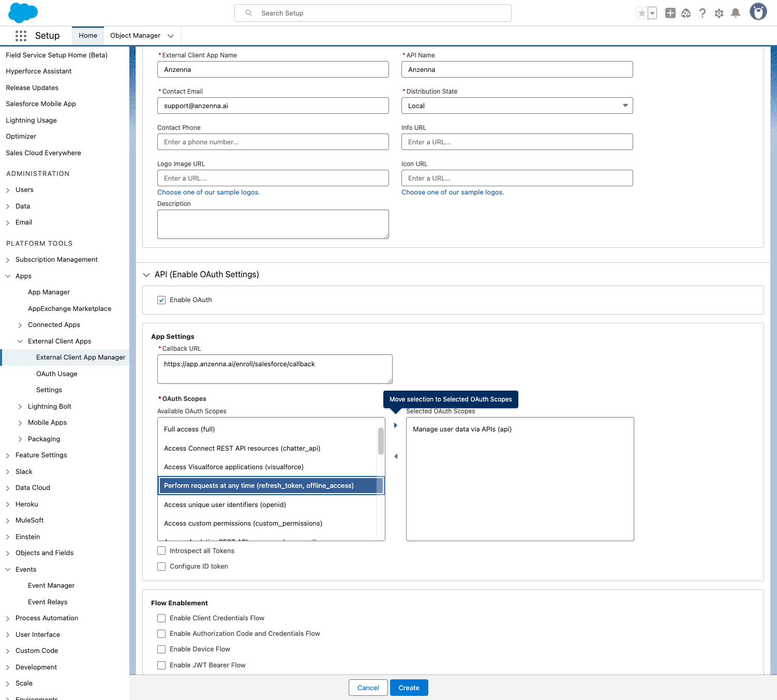Enable Introspect all Tokens

(161, 551)
